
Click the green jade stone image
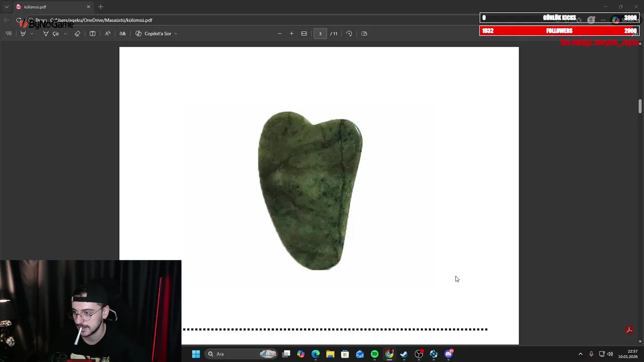click(310, 191)
